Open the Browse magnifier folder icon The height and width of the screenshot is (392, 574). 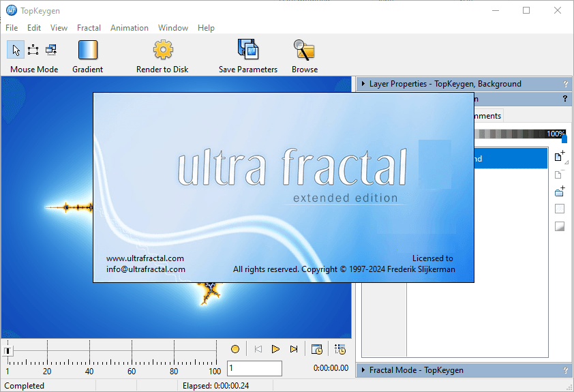click(x=304, y=50)
